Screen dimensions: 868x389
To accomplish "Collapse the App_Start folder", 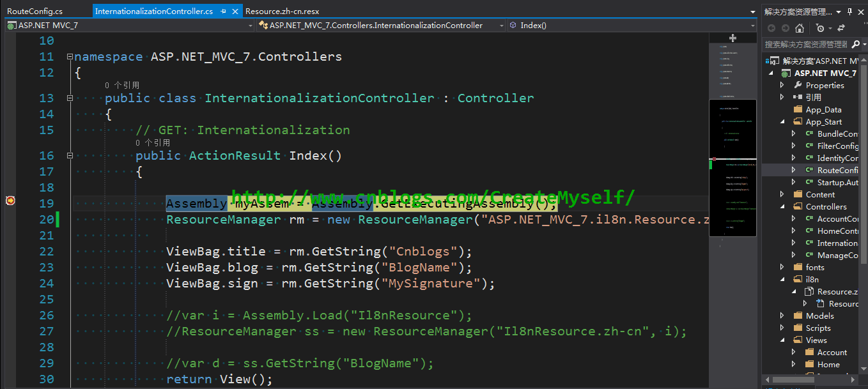I will [782, 122].
